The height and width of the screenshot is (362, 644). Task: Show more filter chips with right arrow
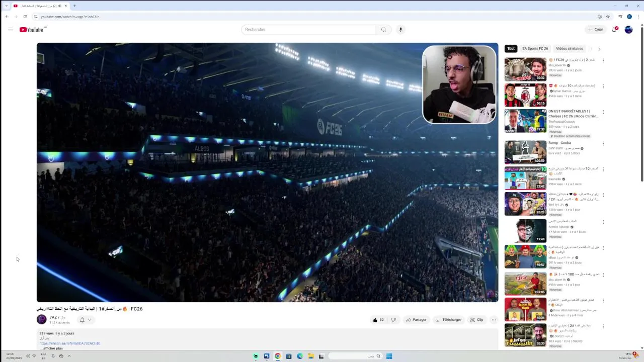(x=599, y=49)
